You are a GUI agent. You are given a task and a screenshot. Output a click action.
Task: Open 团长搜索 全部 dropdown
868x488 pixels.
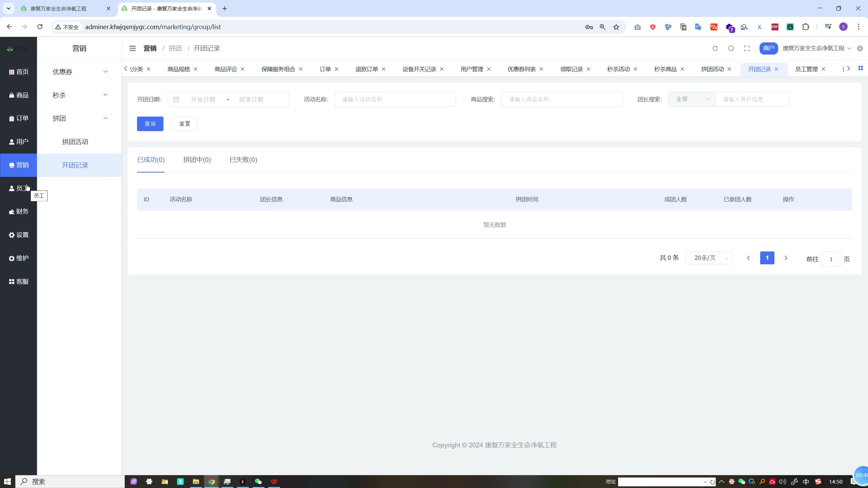tap(692, 99)
